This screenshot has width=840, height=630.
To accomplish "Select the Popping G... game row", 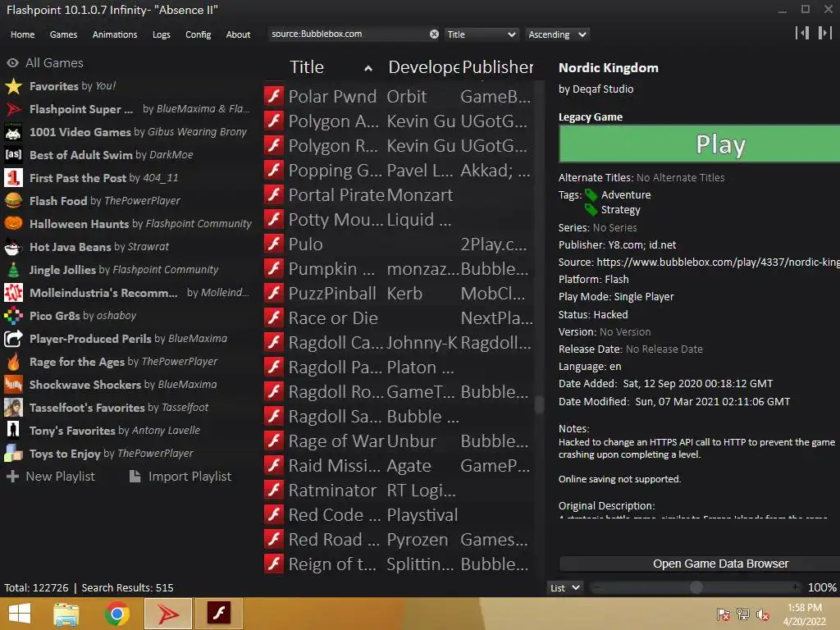I will point(399,171).
